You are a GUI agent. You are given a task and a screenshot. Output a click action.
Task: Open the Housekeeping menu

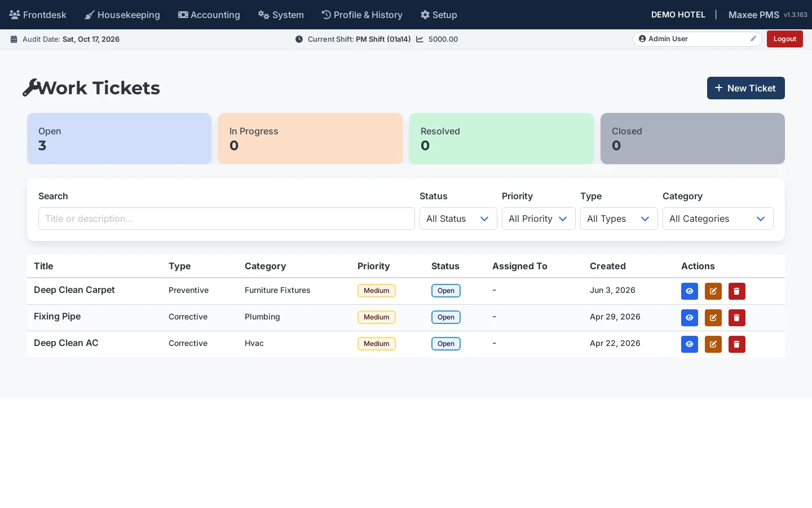click(122, 15)
